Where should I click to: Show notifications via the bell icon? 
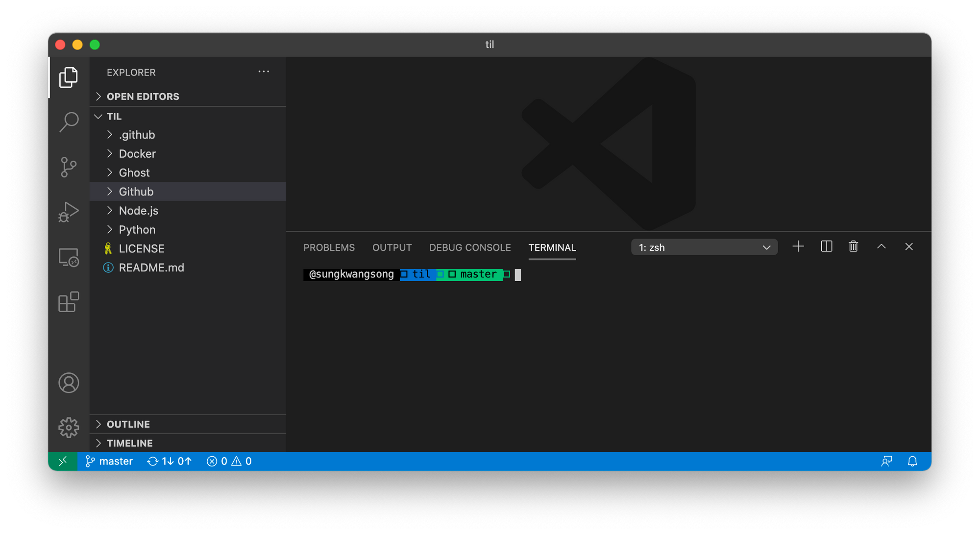[912, 461]
